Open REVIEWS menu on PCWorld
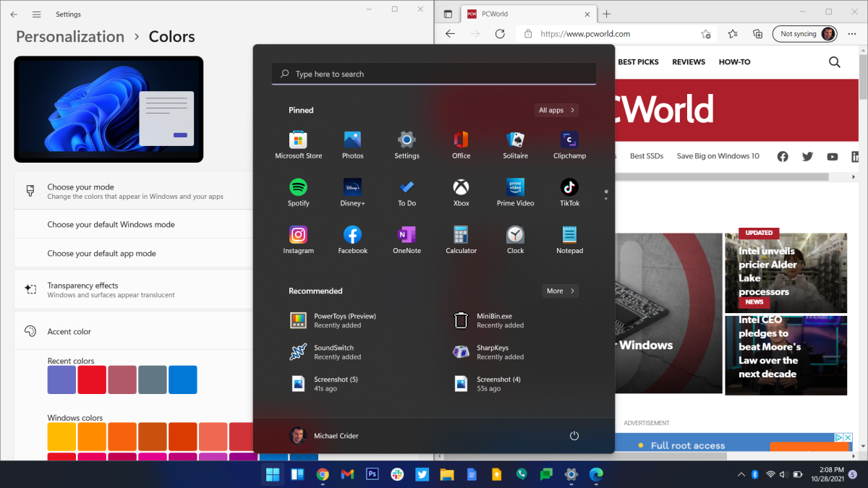868x488 pixels. click(x=689, y=62)
